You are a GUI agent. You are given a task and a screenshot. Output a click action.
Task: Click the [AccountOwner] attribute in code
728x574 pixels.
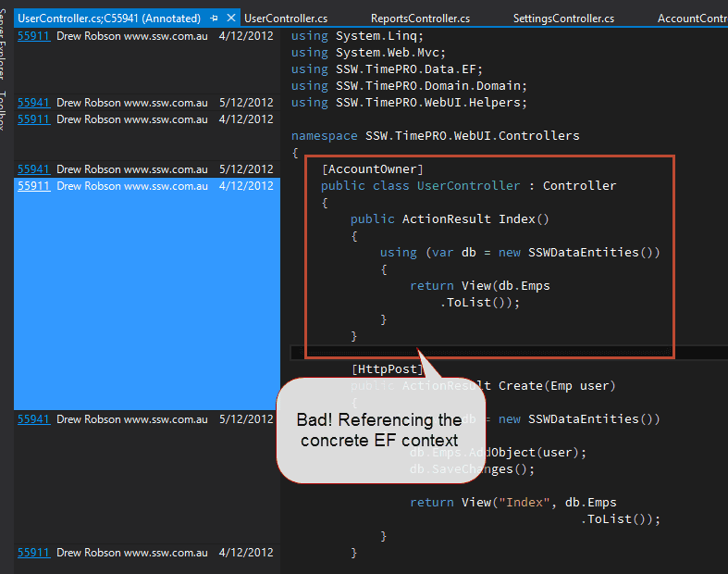point(372,169)
